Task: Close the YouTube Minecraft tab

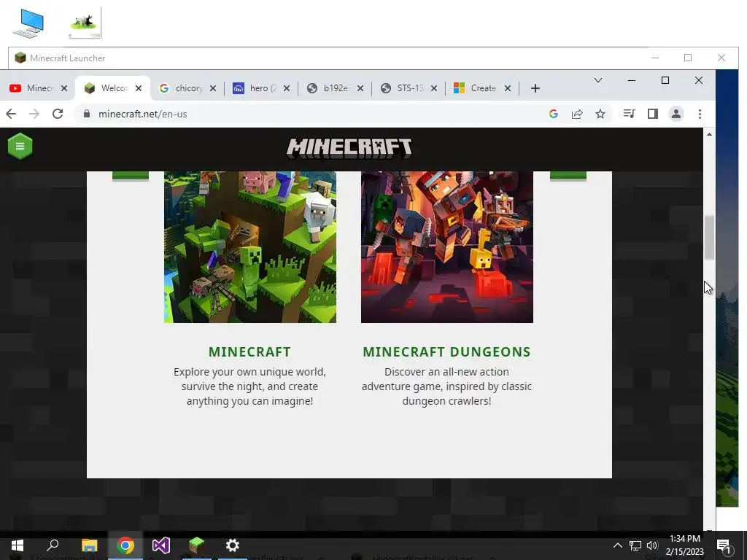Action: (x=64, y=88)
